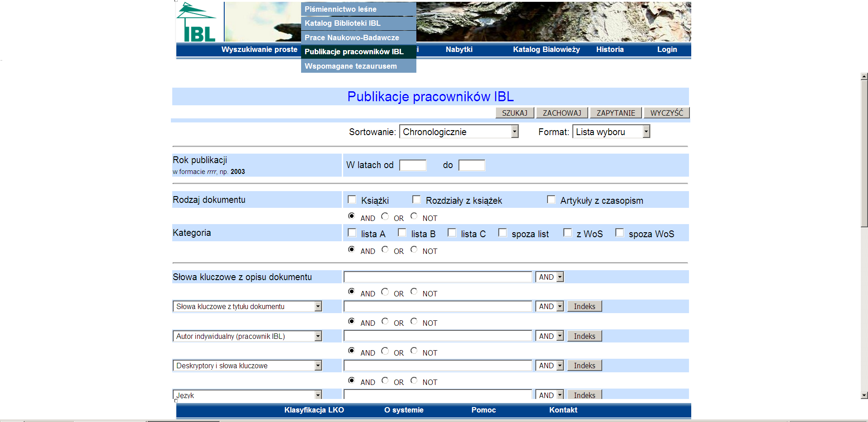The image size is (868, 422).
Task: Open the Historia menu item
Action: (610, 49)
